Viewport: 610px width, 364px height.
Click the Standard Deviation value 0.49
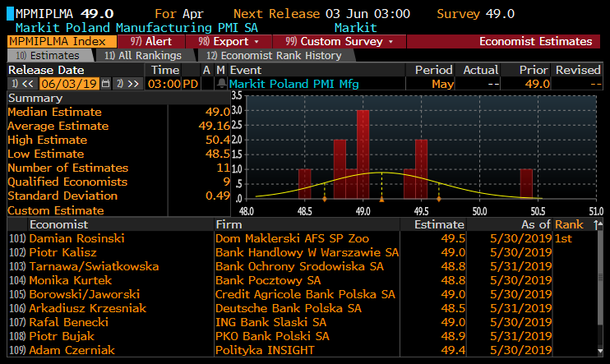[x=218, y=196]
